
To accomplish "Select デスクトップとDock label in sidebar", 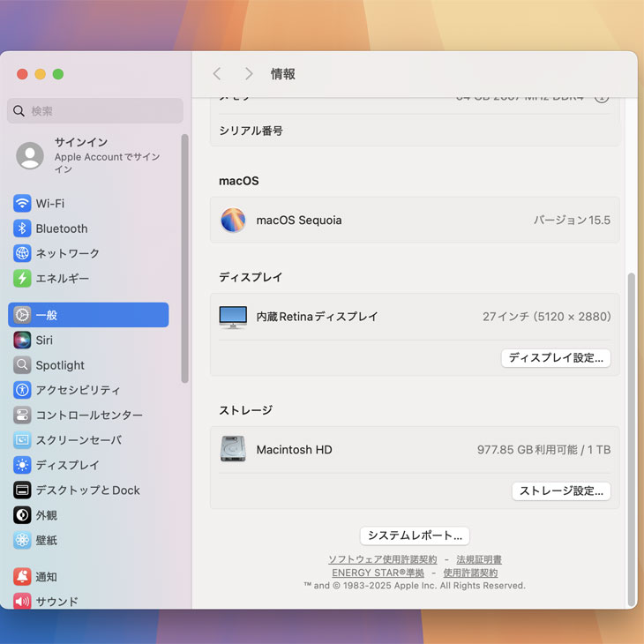I will 88,490.
